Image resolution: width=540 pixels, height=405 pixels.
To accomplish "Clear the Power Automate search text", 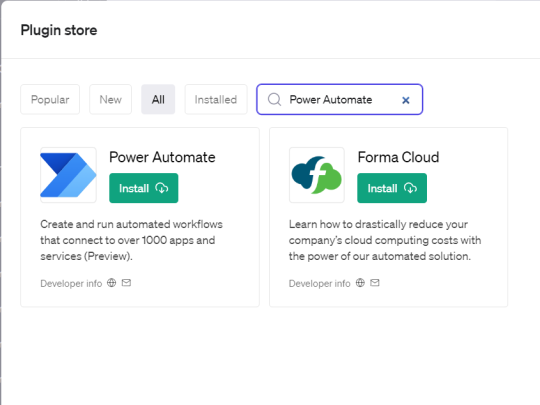I will point(406,100).
